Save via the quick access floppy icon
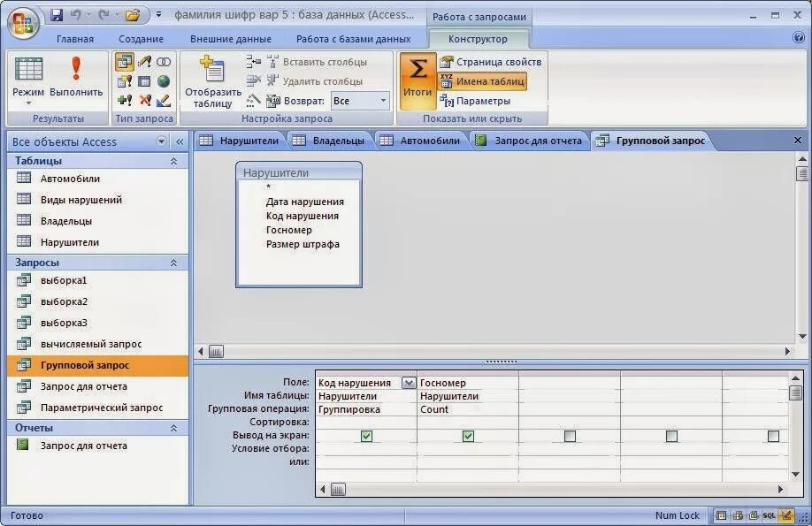This screenshot has height=526, width=812. [56, 15]
